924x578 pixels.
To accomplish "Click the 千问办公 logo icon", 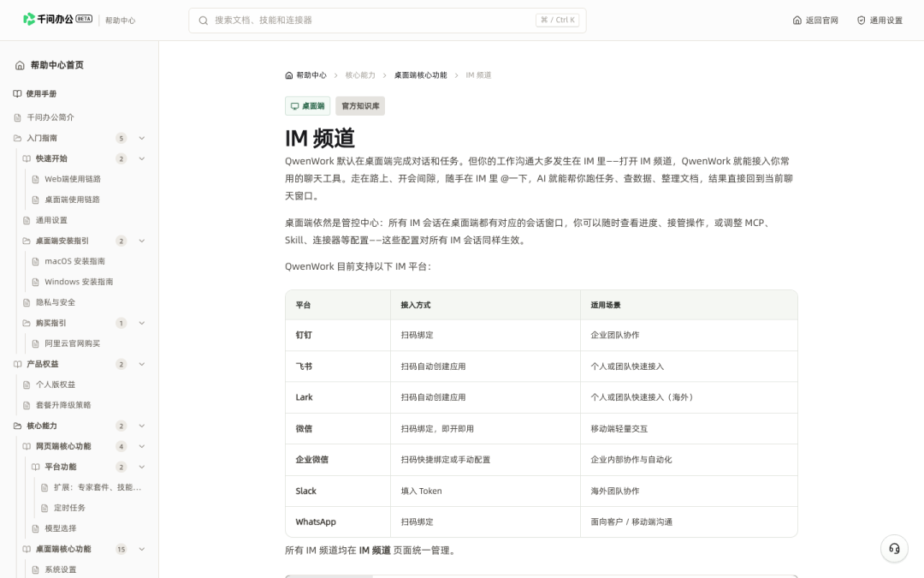I will point(29,20).
